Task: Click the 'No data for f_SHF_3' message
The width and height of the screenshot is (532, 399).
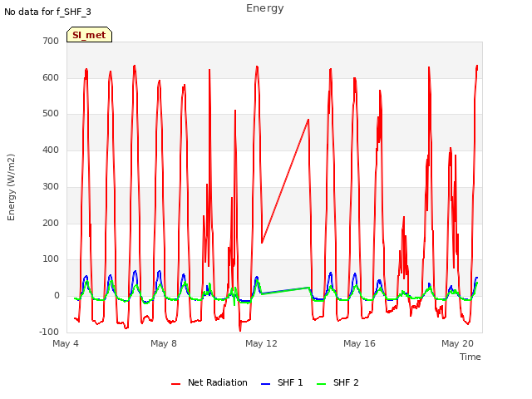Action: click(47, 12)
